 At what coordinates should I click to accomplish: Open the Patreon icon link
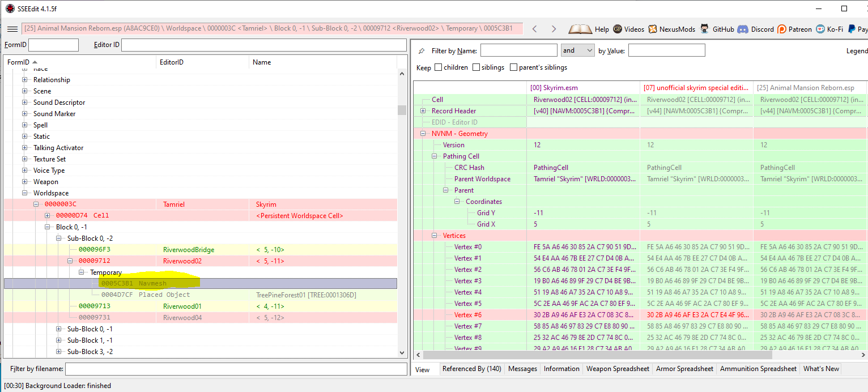click(x=782, y=29)
